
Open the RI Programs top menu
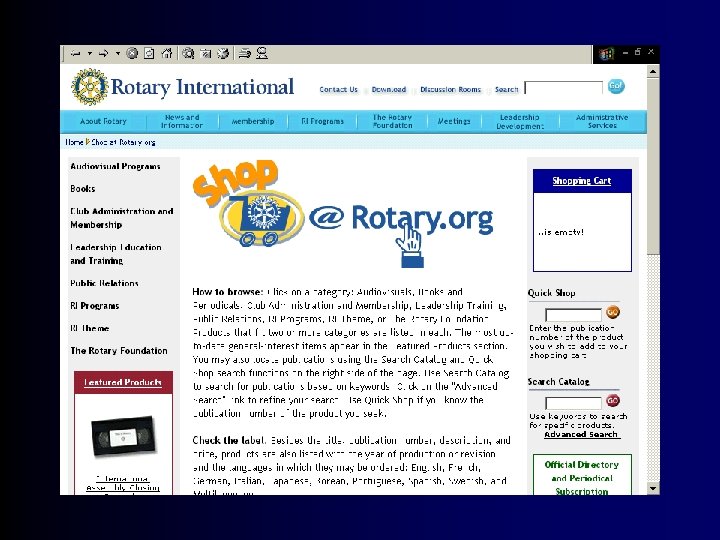(322, 121)
